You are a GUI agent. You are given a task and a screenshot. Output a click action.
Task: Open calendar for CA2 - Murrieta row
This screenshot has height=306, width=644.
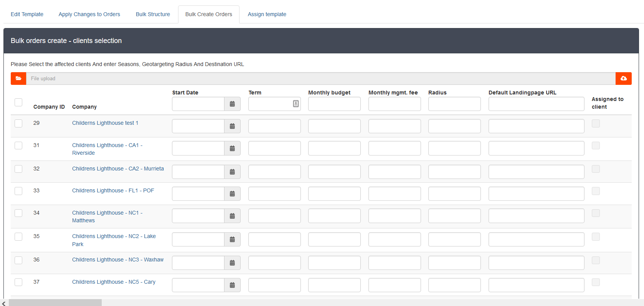tap(232, 172)
